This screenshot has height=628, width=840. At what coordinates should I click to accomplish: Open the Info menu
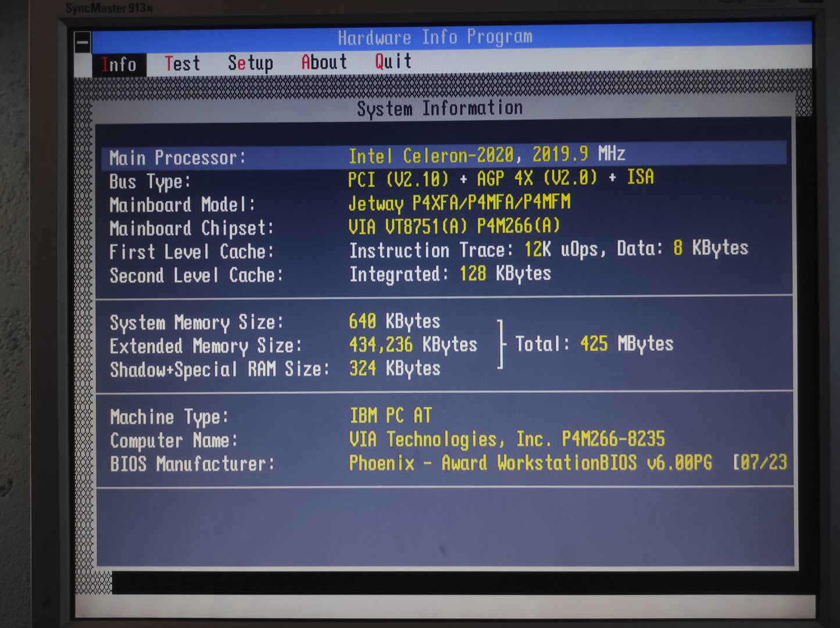(119, 64)
